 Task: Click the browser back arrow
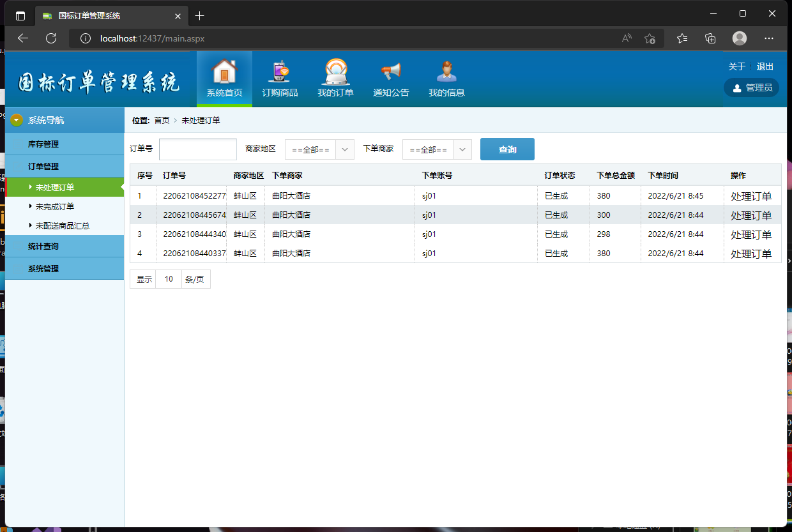(x=23, y=38)
